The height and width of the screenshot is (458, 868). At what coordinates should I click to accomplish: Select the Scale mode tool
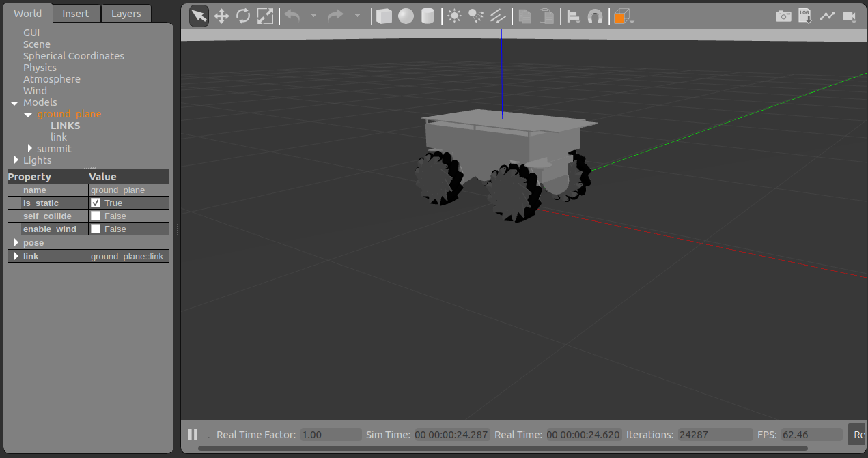(x=265, y=16)
